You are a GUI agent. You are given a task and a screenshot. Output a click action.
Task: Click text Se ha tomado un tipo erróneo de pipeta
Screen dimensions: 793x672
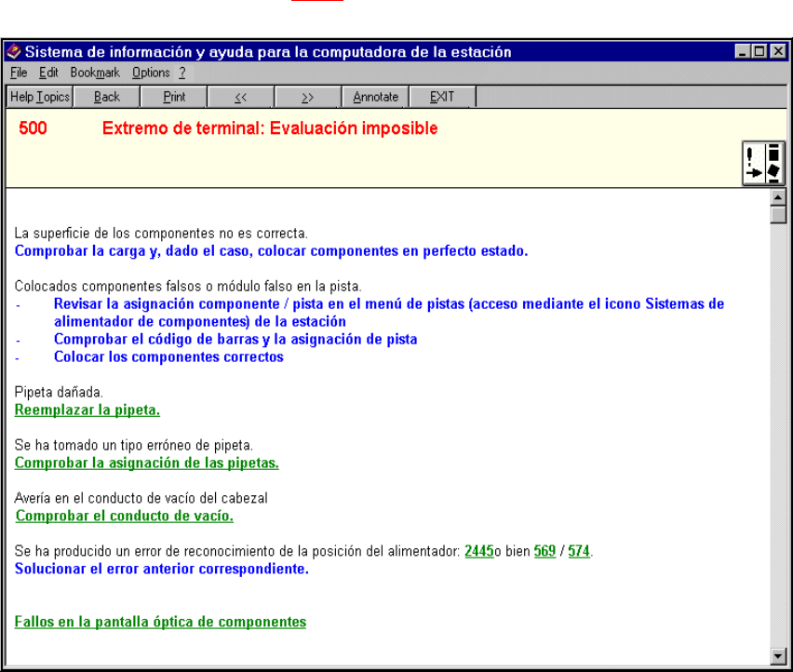coord(133,446)
